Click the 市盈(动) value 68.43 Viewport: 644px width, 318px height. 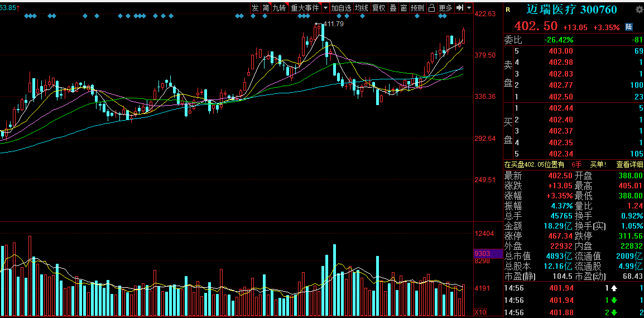click(x=633, y=276)
